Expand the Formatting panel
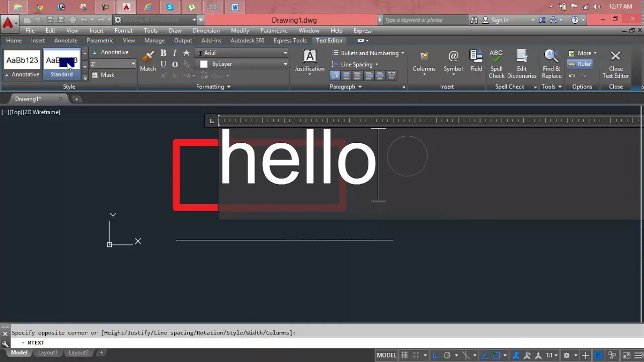This screenshot has height=362, width=644. 213,86
